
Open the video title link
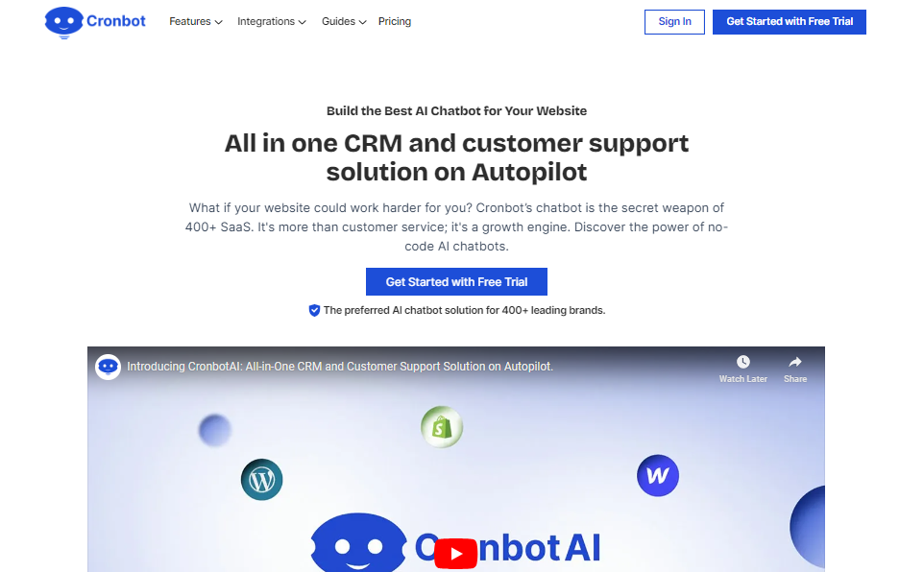click(340, 367)
